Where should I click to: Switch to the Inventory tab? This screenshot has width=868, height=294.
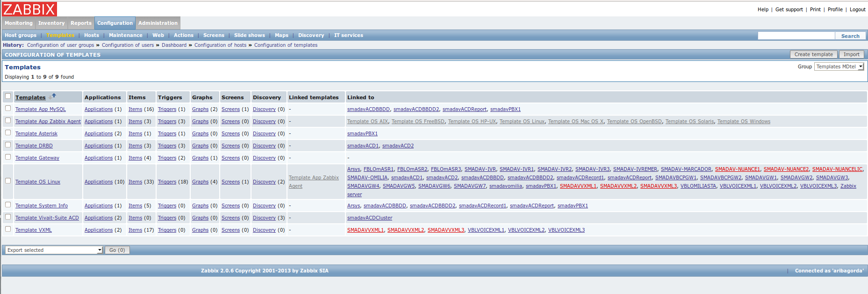pyautogui.click(x=51, y=23)
